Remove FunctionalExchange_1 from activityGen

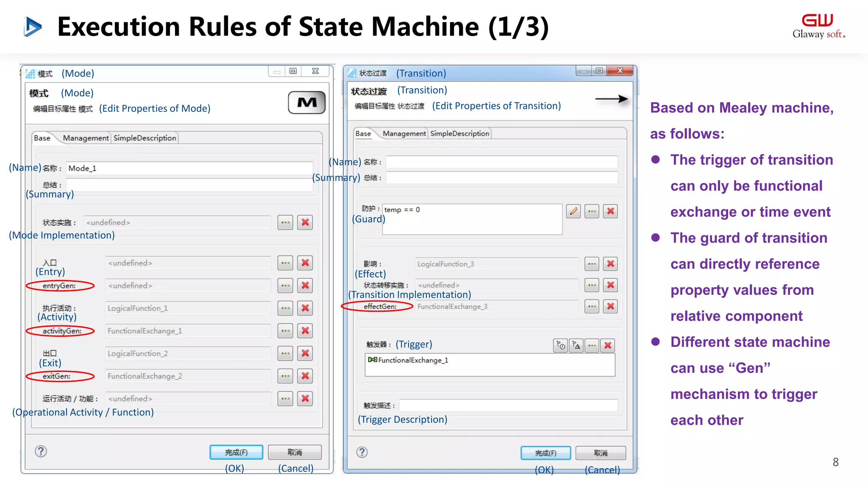point(305,331)
